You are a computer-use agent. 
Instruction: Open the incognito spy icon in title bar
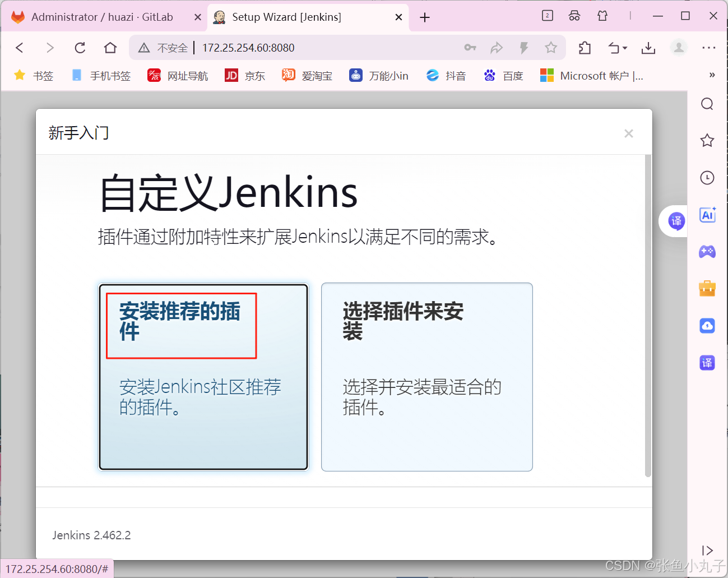(x=574, y=16)
